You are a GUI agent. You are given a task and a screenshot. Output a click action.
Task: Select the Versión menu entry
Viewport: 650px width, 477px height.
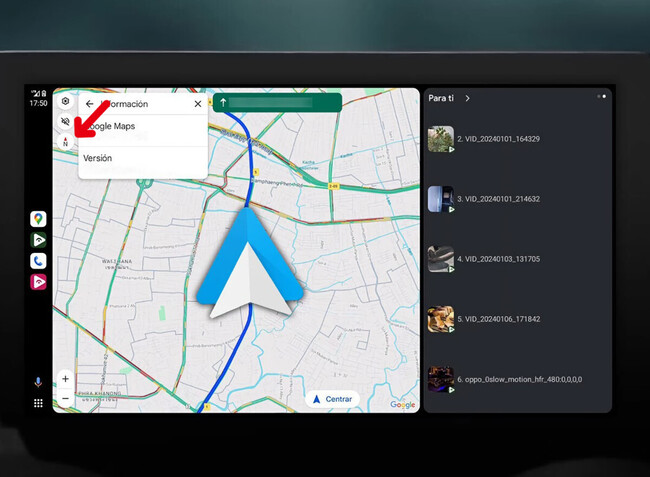tap(98, 158)
